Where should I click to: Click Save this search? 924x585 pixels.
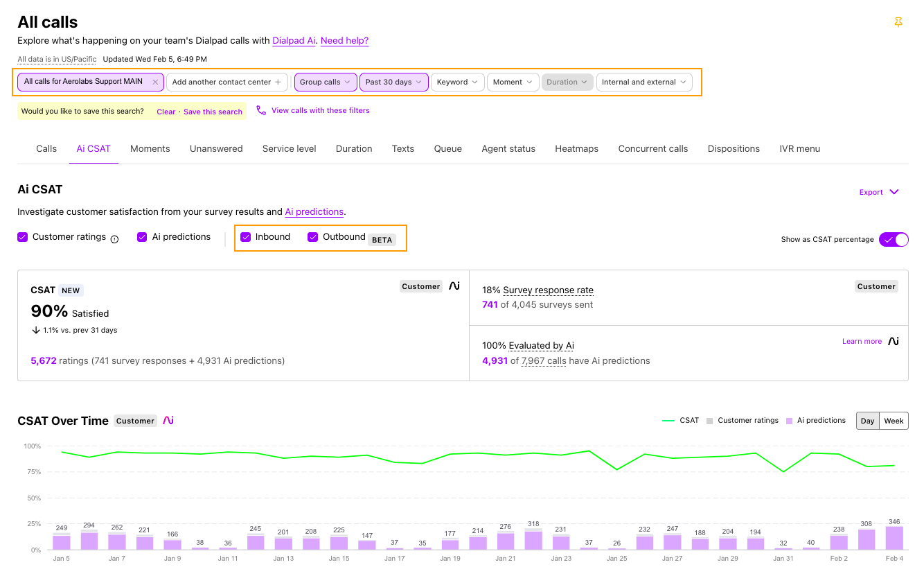point(213,112)
